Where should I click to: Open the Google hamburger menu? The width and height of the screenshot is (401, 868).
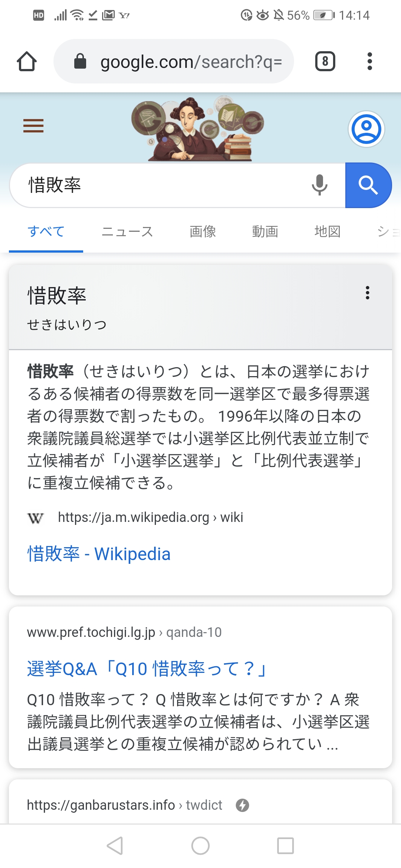pyautogui.click(x=33, y=126)
